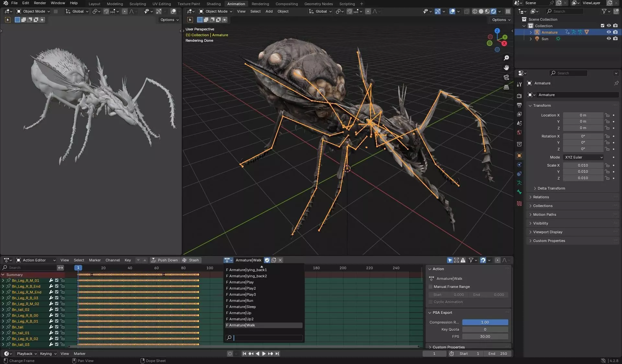Screen dimensions: 622x364
Task: Click the FPS value field
Action: tap(485, 336)
